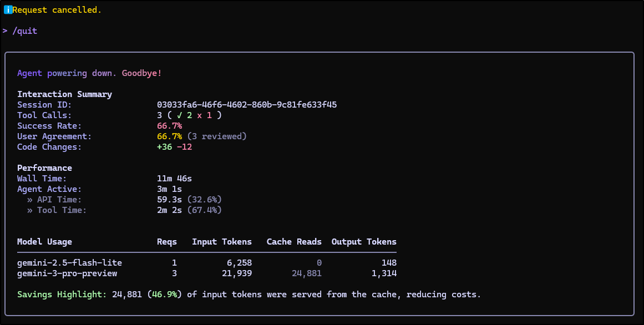
Task: Click the prompt arrow before /quit
Action: [x=5, y=31]
